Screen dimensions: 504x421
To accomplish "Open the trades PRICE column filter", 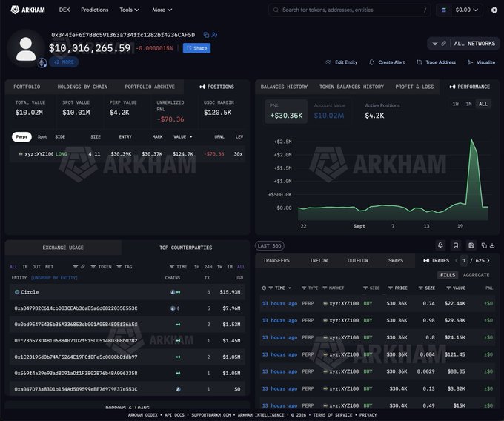I will 397,288.
